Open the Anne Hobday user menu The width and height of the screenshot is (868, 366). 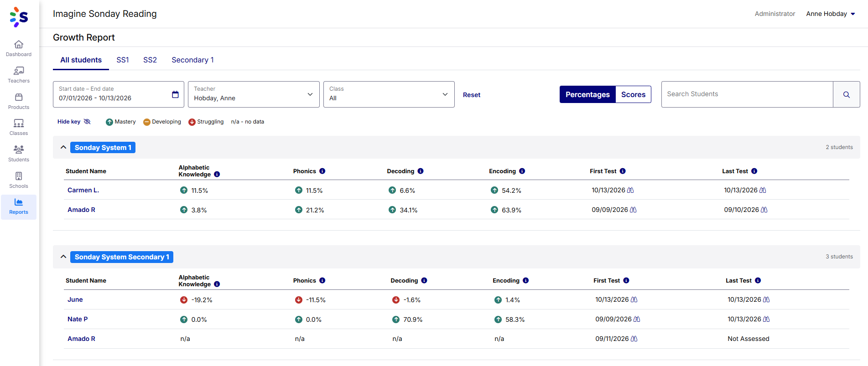831,14
